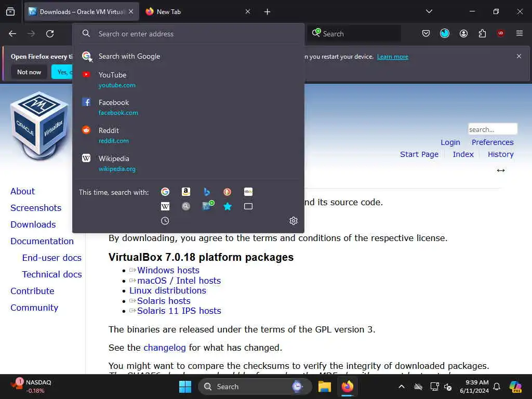Click the Learn more link
532x399 pixels.
[x=393, y=57]
